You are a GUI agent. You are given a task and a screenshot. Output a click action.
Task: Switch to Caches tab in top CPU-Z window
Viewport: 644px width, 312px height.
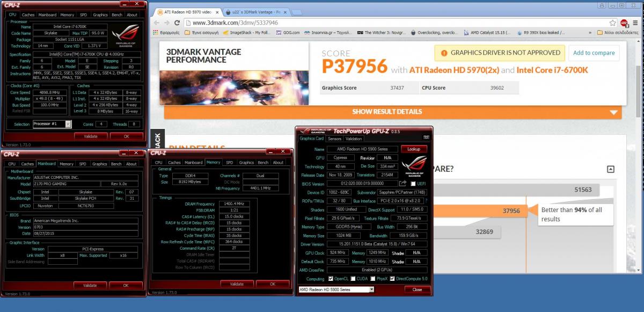[28, 15]
